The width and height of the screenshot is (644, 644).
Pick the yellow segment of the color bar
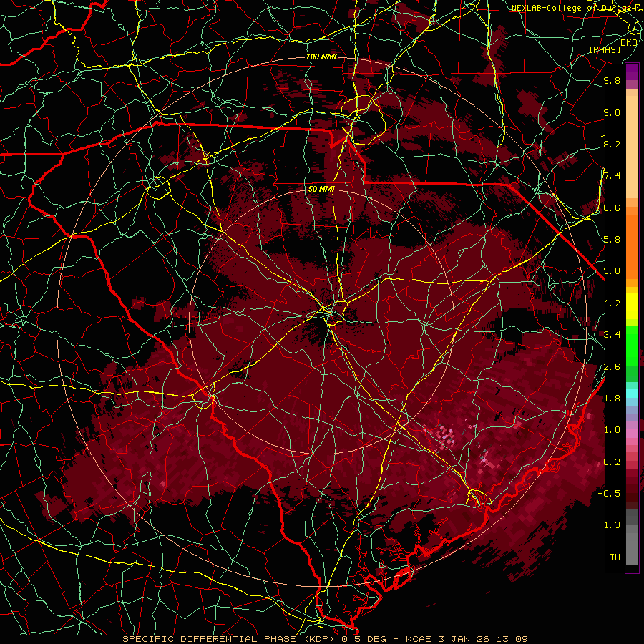click(x=632, y=306)
